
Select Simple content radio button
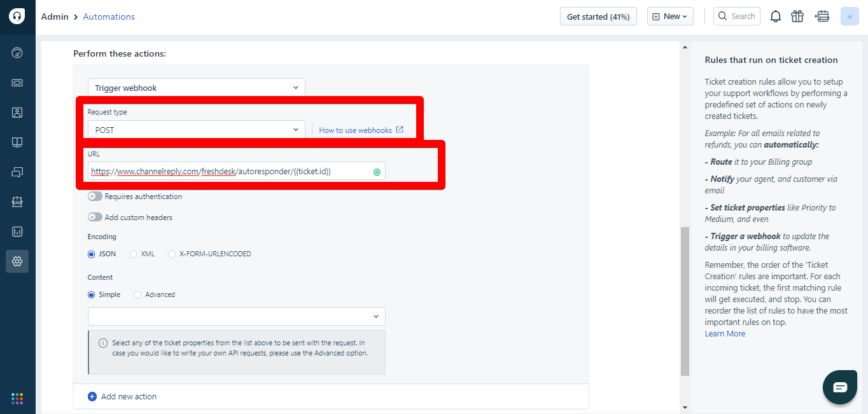(92, 294)
